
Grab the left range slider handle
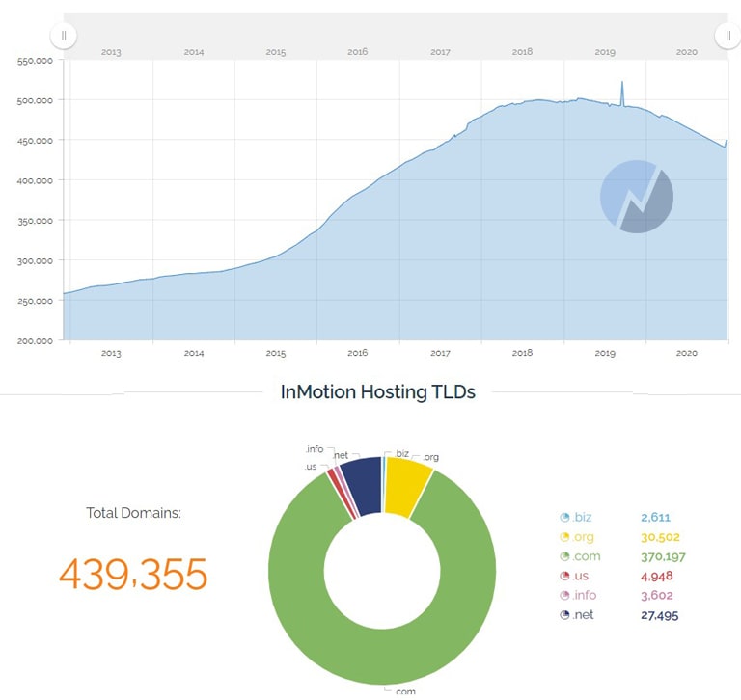[x=64, y=36]
